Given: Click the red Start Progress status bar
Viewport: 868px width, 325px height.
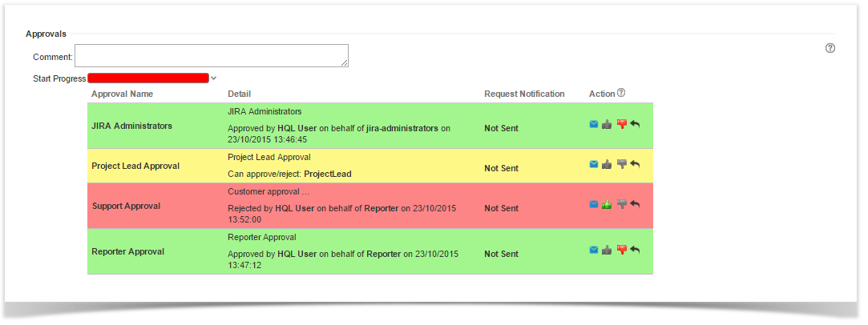Looking at the screenshot, I should 148,78.
